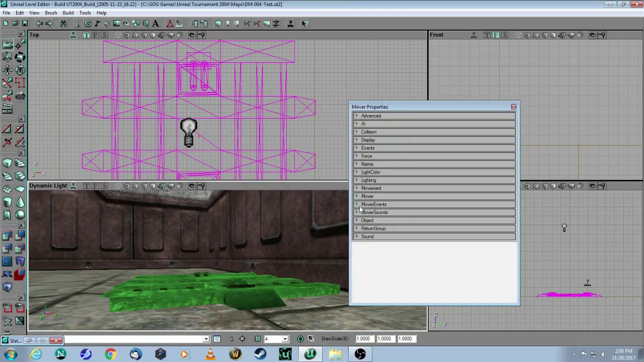The image size is (644, 362).
Task: Open the Brush menu
Action: pyautogui.click(x=51, y=13)
